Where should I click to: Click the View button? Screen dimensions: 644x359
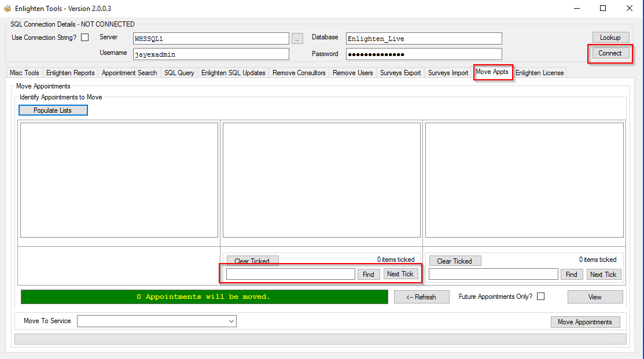[595, 297]
